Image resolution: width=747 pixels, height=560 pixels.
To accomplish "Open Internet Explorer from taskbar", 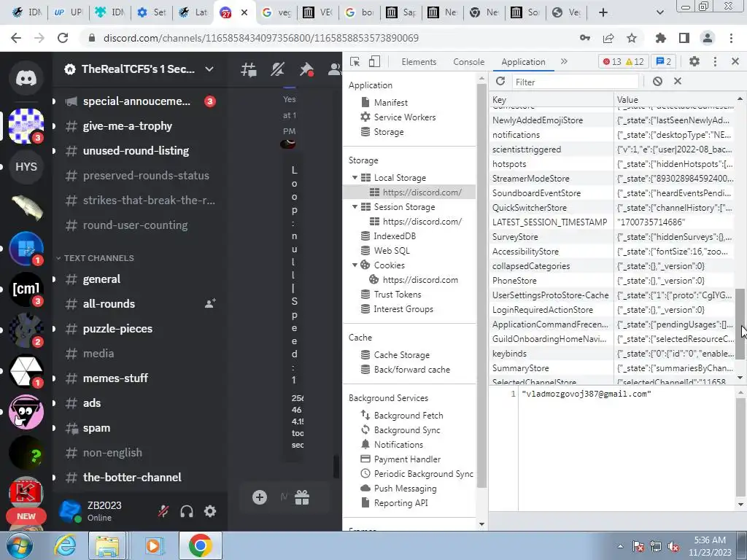I will 65,545.
